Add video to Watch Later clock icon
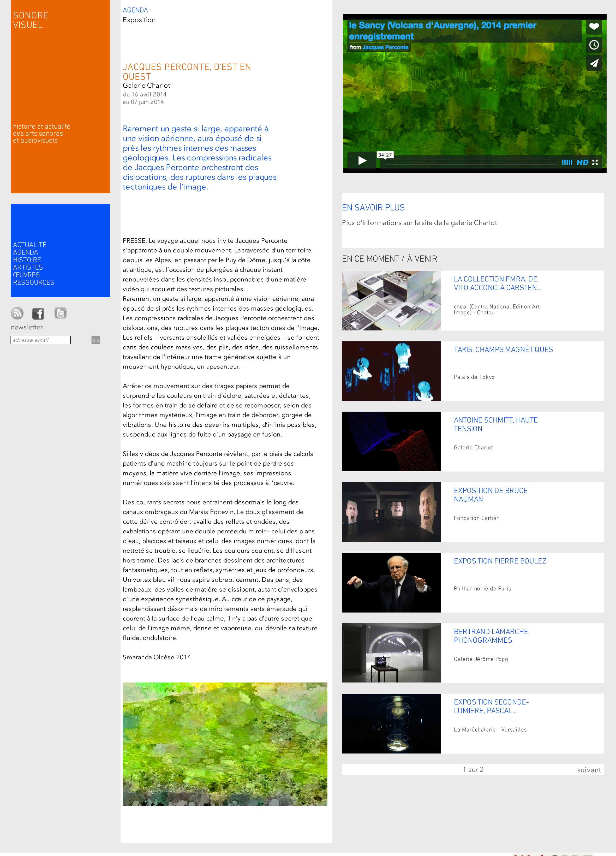This screenshot has width=616, height=856. [594, 45]
